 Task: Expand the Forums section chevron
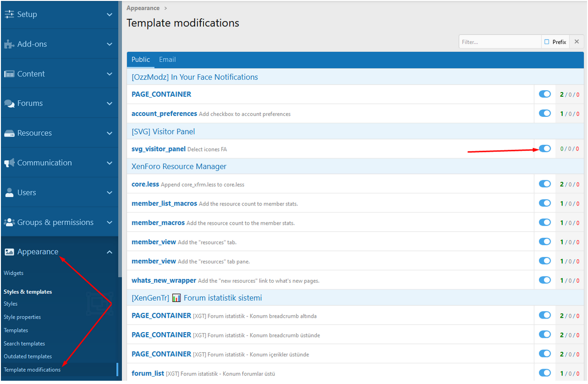[109, 104]
